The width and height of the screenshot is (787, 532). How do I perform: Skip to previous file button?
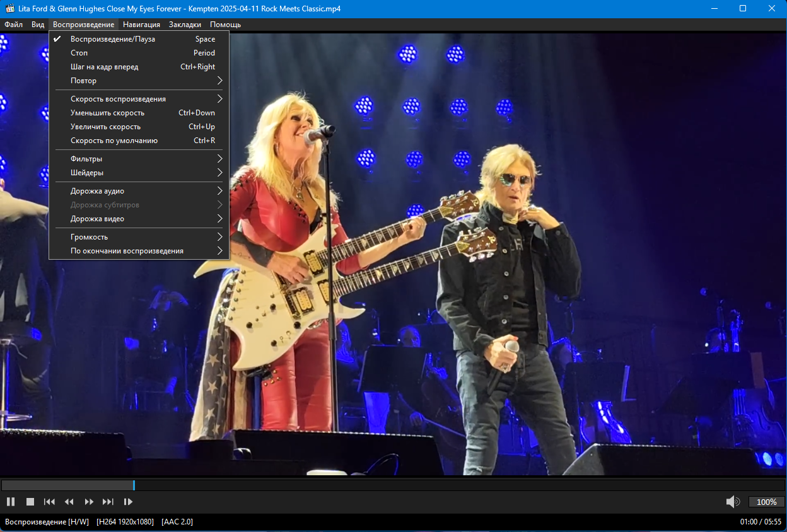(49, 502)
